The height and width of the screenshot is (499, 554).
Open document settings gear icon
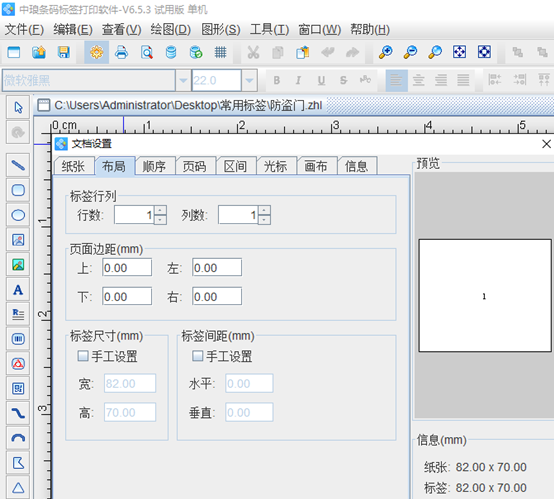96,52
